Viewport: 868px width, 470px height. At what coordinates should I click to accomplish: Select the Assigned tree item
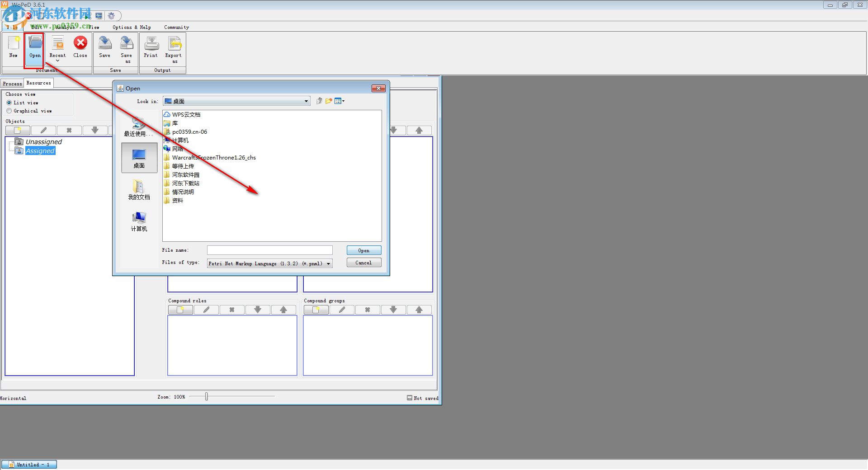tap(40, 150)
